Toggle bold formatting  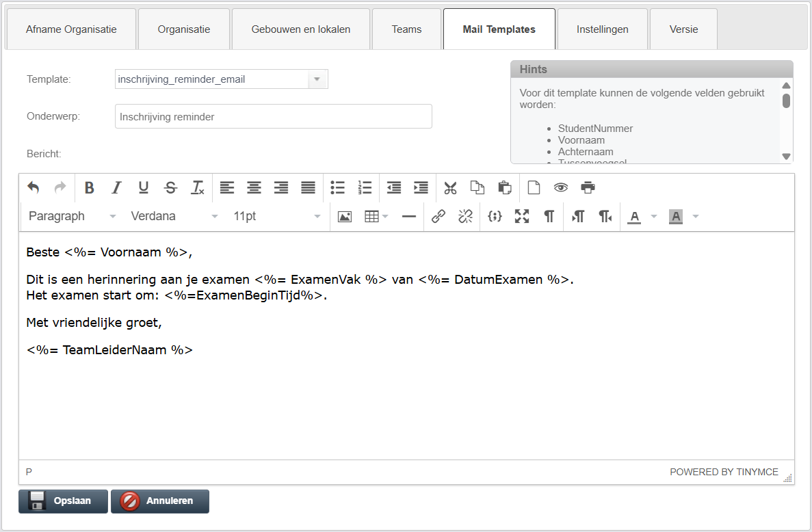(89, 187)
